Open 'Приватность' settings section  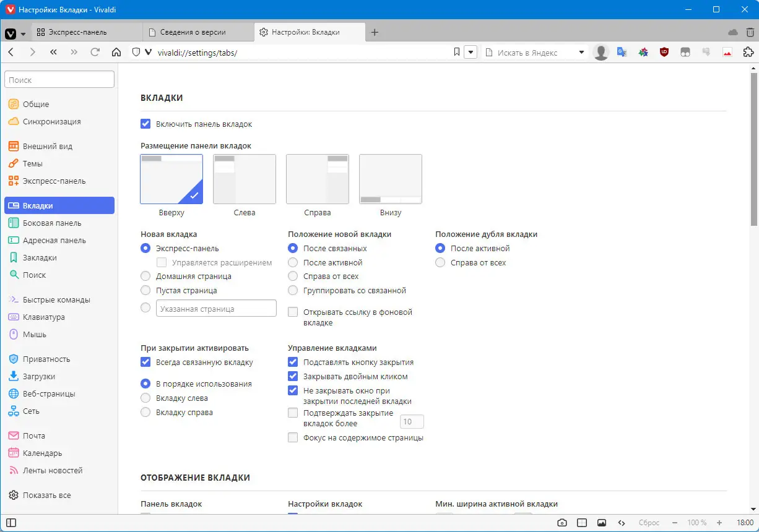click(x=59, y=359)
